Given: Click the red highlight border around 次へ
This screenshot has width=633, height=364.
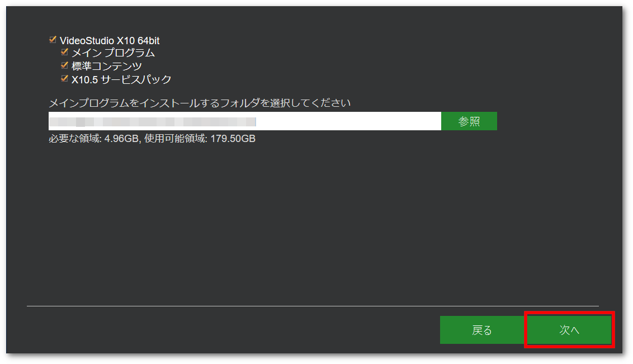Looking at the screenshot, I should point(569,313).
